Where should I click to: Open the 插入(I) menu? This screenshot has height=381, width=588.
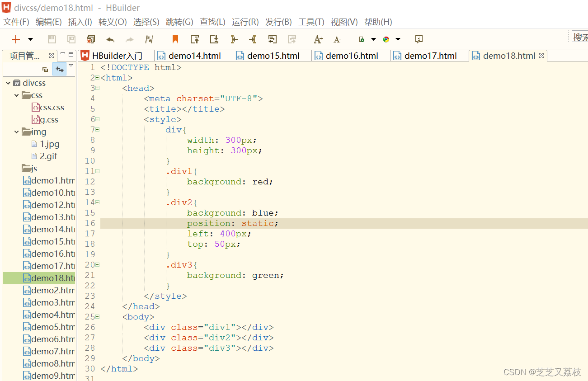tap(80, 22)
